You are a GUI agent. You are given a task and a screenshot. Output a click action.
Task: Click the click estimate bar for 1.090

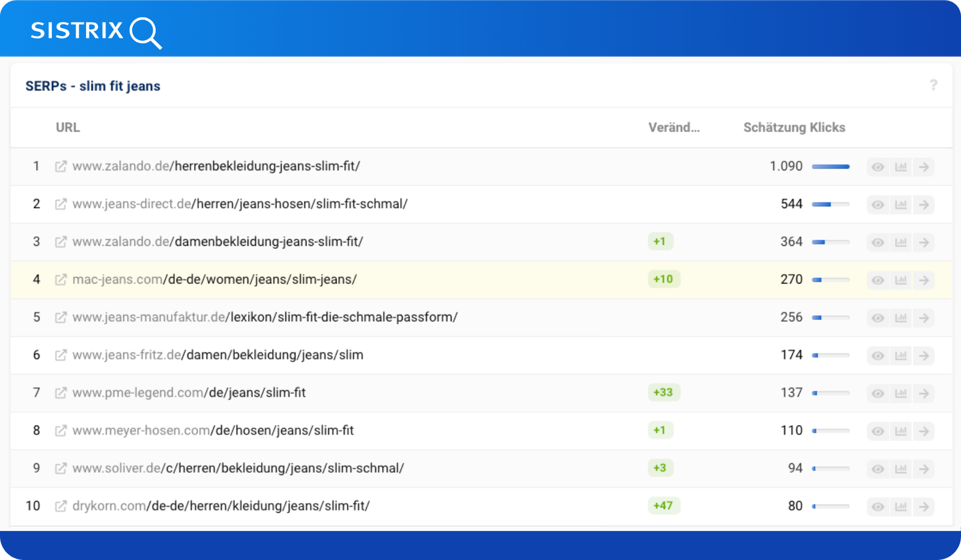pyautogui.click(x=831, y=166)
